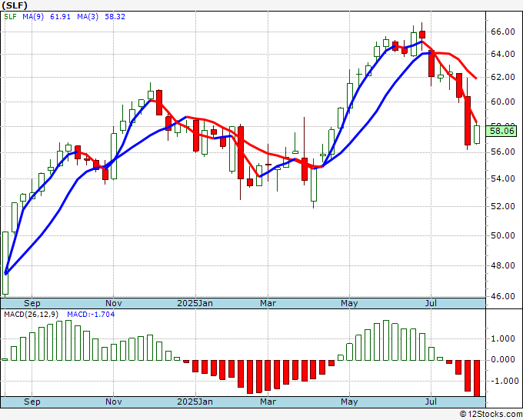Click the 64.00 price axis label

click(503, 54)
